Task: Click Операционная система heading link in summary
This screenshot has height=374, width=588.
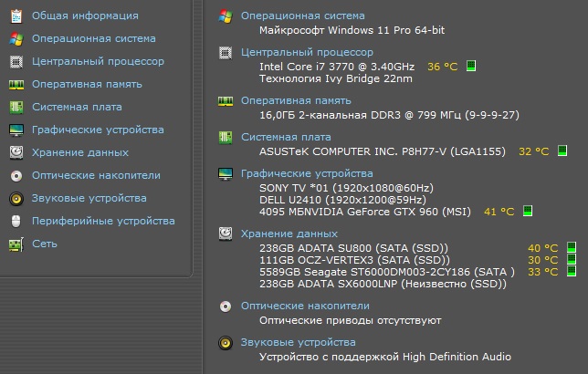Action: (x=302, y=16)
